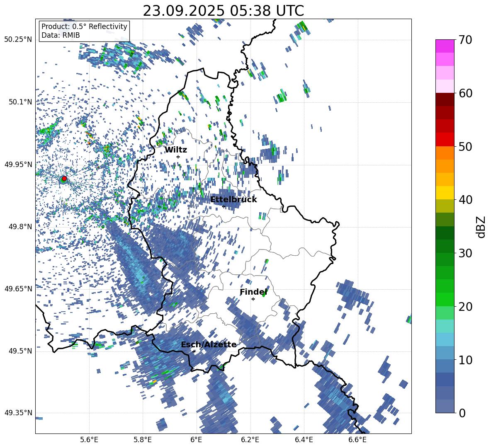Click the 50.25°N latitude label
The image size is (491, 448).
click(x=18, y=40)
